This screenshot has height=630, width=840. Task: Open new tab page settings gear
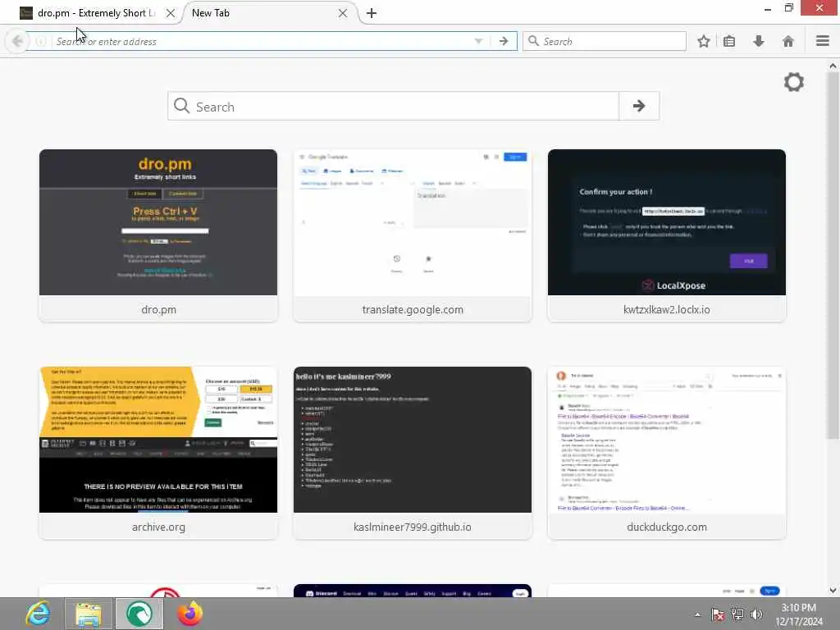click(x=794, y=82)
